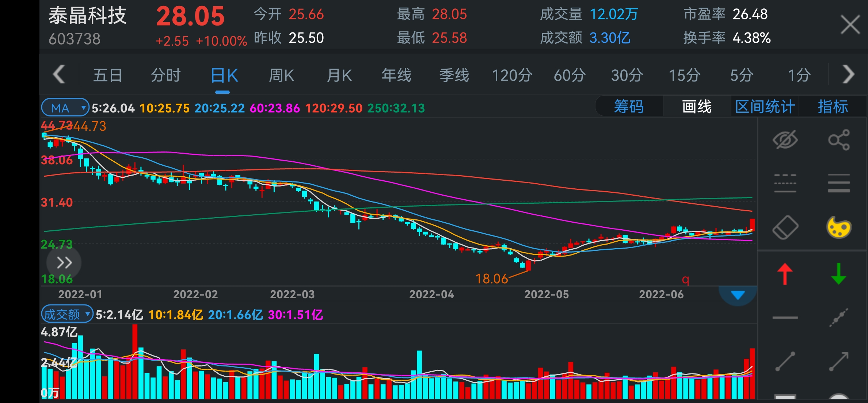Switch to the 分时 tab

coord(165,76)
